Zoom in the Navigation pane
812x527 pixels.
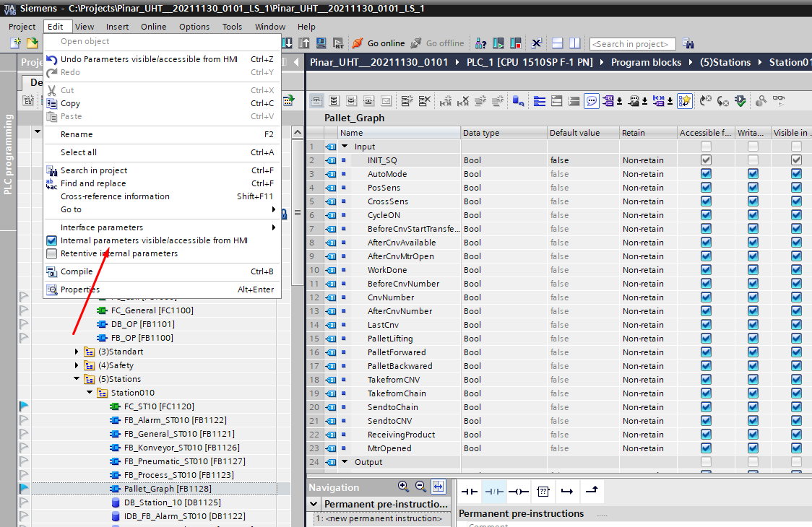pos(403,487)
